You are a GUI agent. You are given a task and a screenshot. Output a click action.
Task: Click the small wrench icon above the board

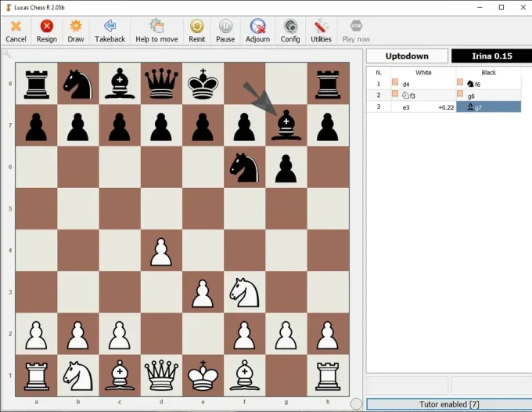(x=7, y=54)
